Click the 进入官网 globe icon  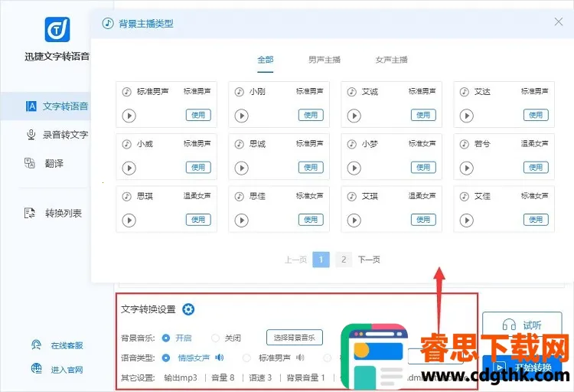coord(36,370)
